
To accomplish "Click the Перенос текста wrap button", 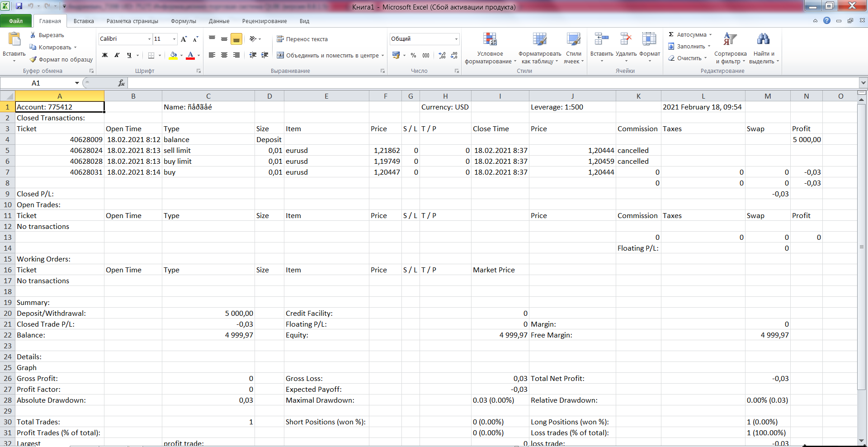I will [x=302, y=39].
